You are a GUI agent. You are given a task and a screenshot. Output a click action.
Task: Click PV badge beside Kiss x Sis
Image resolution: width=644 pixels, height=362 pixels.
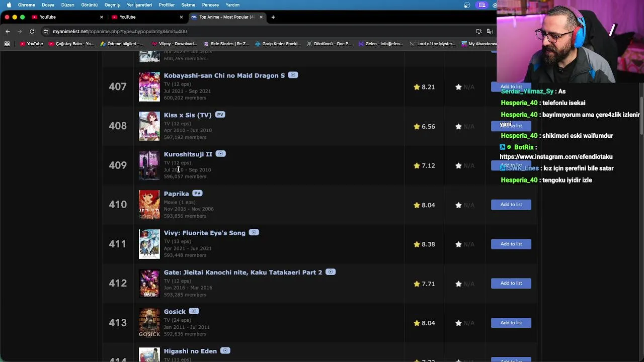click(x=220, y=115)
